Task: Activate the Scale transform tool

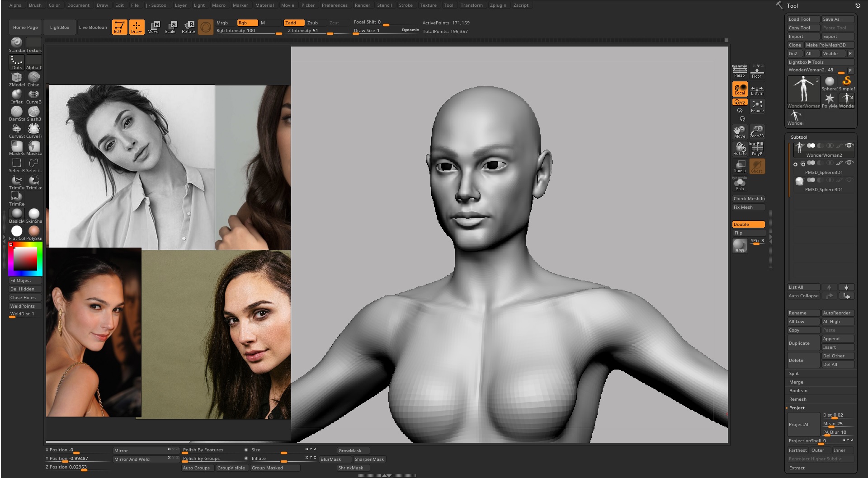Action: (170, 27)
